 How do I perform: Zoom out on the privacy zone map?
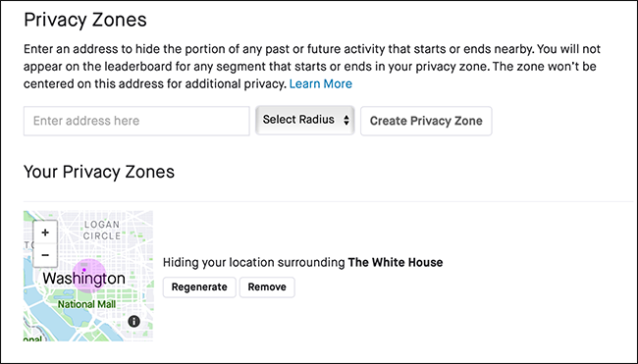tap(45, 255)
